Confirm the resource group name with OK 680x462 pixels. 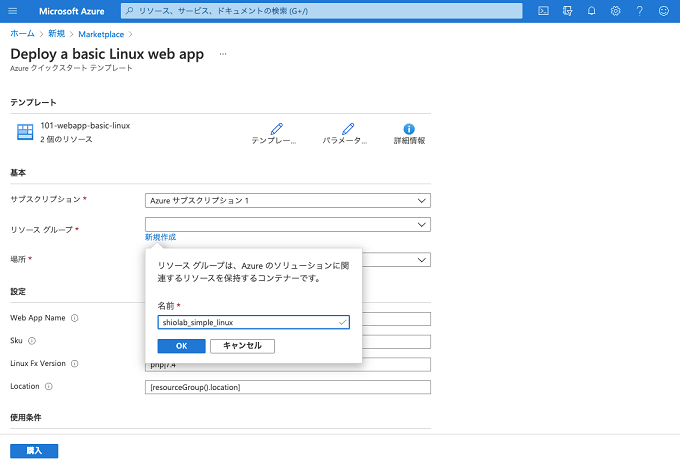pyautogui.click(x=181, y=346)
